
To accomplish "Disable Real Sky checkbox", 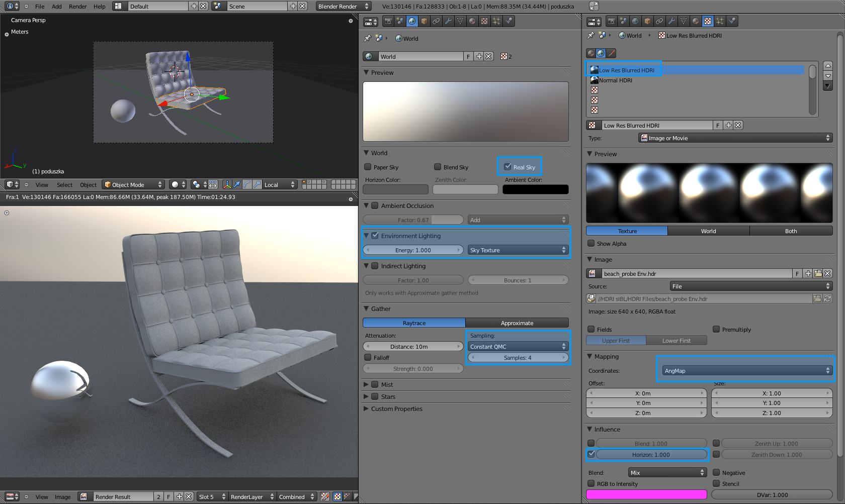I will click(x=508, y=167).
